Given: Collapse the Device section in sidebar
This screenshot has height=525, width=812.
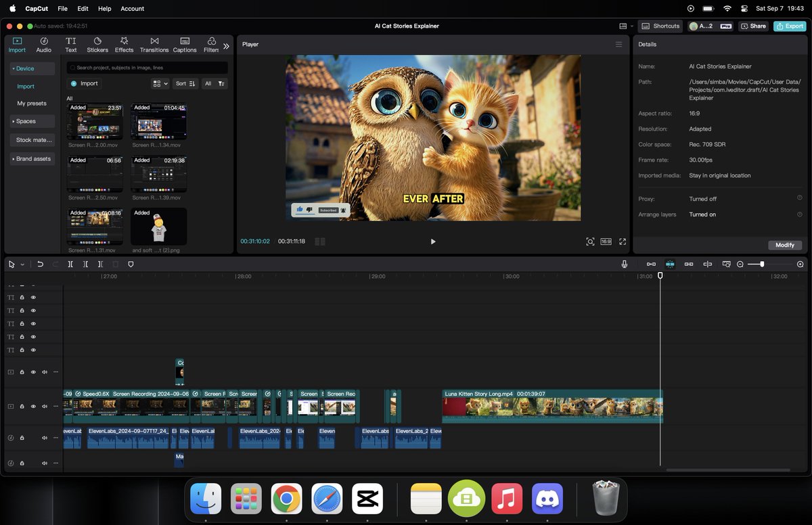Looking at the screenshot, I should click(32, 68).
